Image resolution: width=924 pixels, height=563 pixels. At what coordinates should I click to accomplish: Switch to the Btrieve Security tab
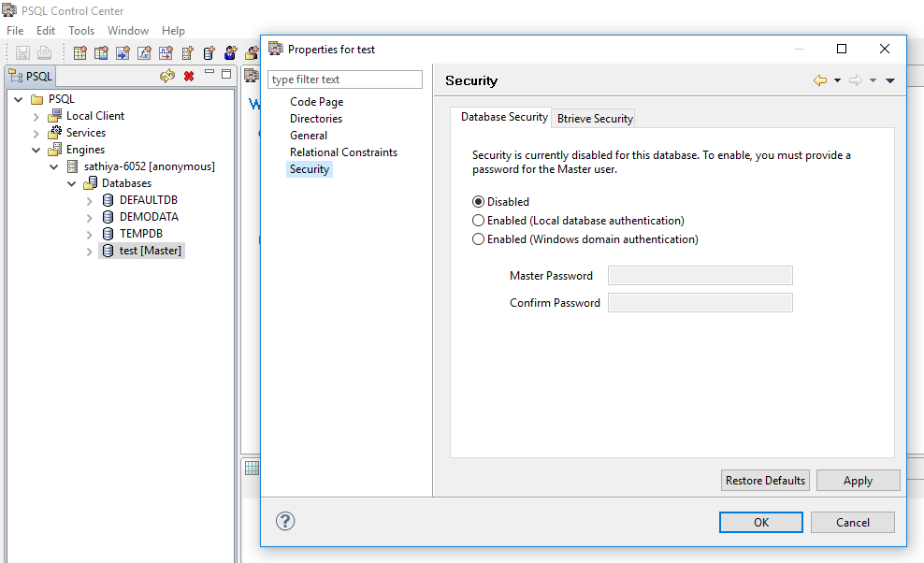[x=595, y=119]
